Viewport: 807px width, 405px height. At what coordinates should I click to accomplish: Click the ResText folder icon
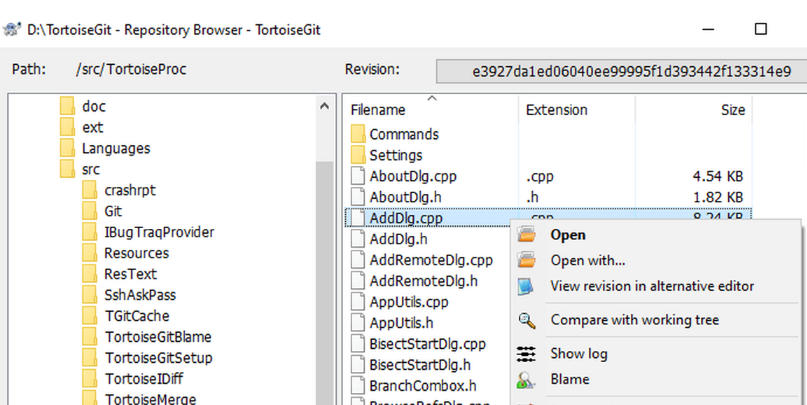point(90,274)
